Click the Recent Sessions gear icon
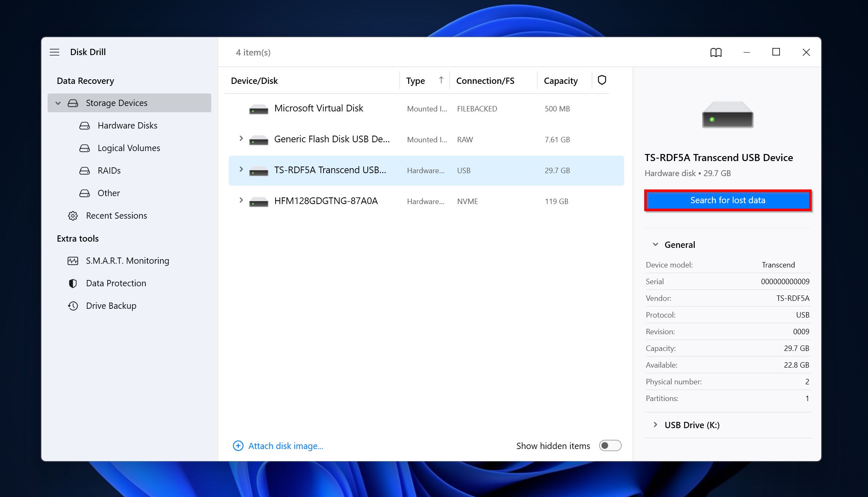The image size is (868, 497). (73, 216)
